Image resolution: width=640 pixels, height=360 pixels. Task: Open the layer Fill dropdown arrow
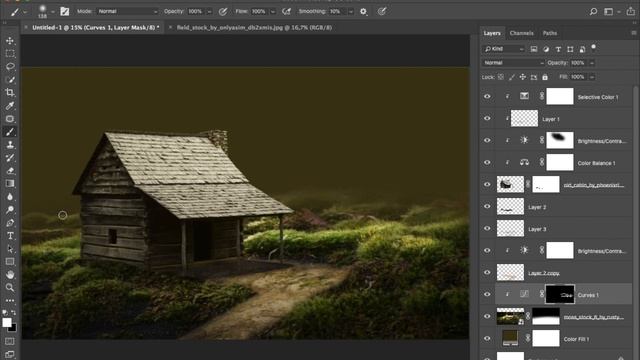pyautogui.click(x=591, y=77)
